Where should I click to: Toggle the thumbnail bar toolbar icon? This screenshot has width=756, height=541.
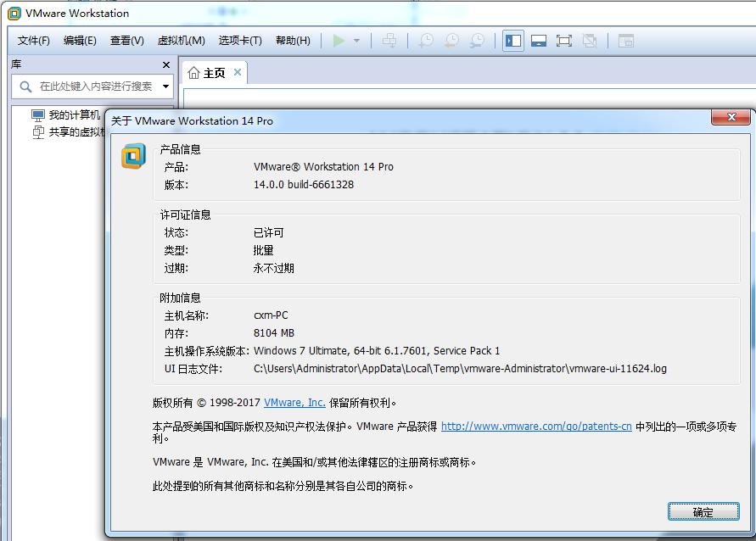[x=539, y=41]
